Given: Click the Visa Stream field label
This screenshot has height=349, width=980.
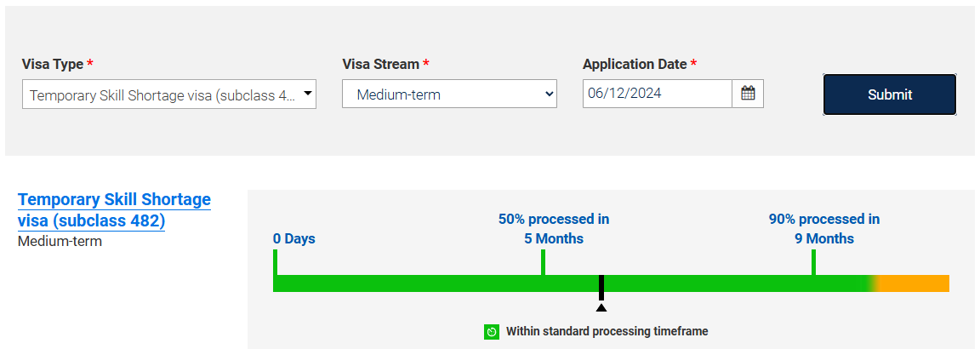Looking at the screenshot, I should [380, 64].
